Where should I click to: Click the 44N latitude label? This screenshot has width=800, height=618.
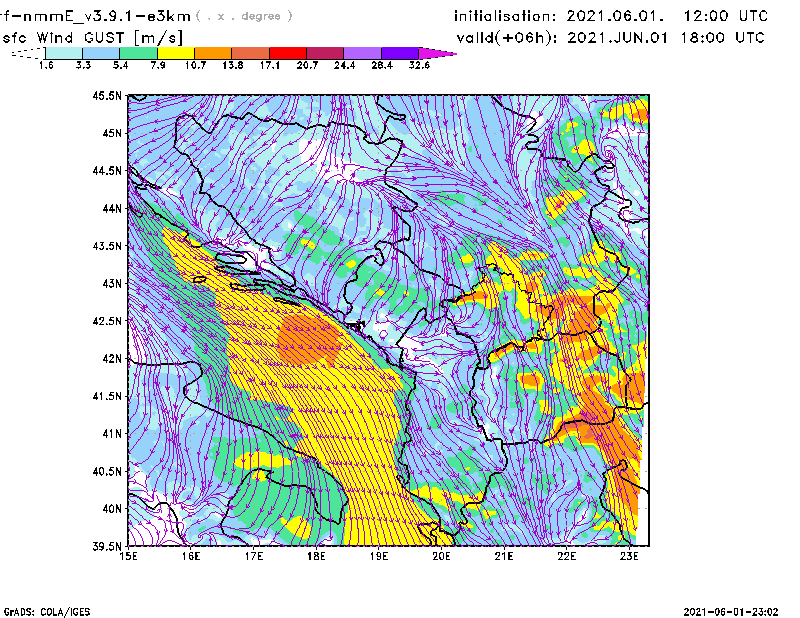[x=112, y=208]
